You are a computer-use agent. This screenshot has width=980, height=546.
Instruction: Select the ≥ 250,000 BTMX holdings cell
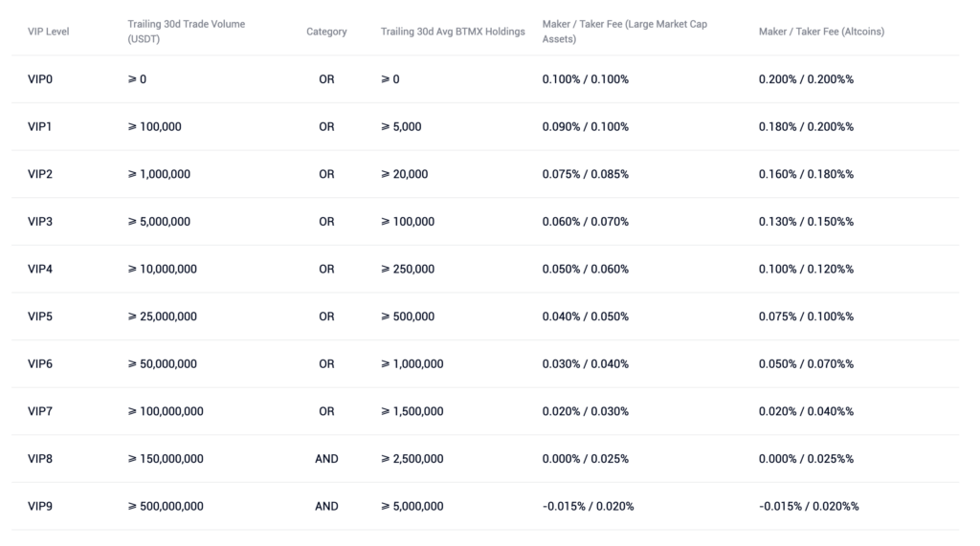click(x=408, y=269)
